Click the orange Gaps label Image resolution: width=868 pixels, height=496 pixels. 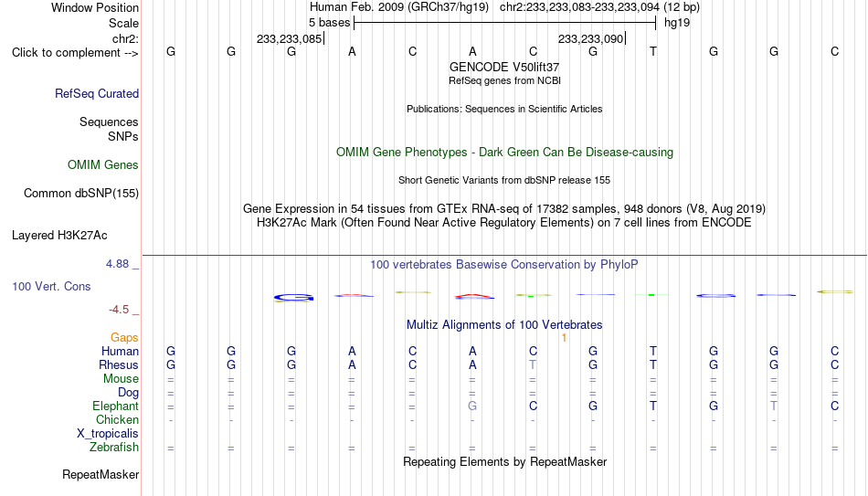tap(124, 338)
